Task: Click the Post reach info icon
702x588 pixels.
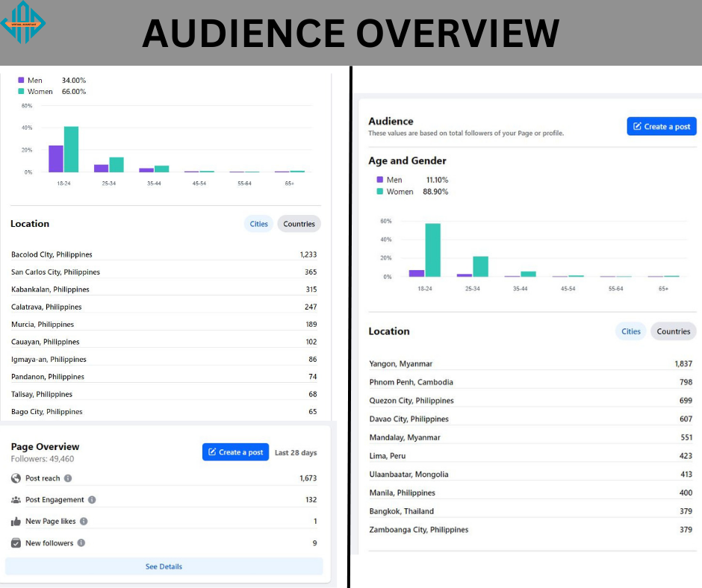Action: 68,478
